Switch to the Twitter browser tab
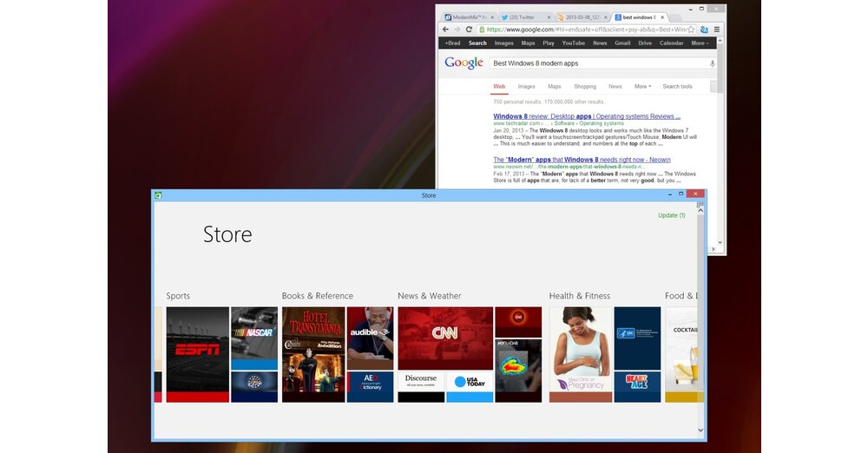 click(527, 16)
